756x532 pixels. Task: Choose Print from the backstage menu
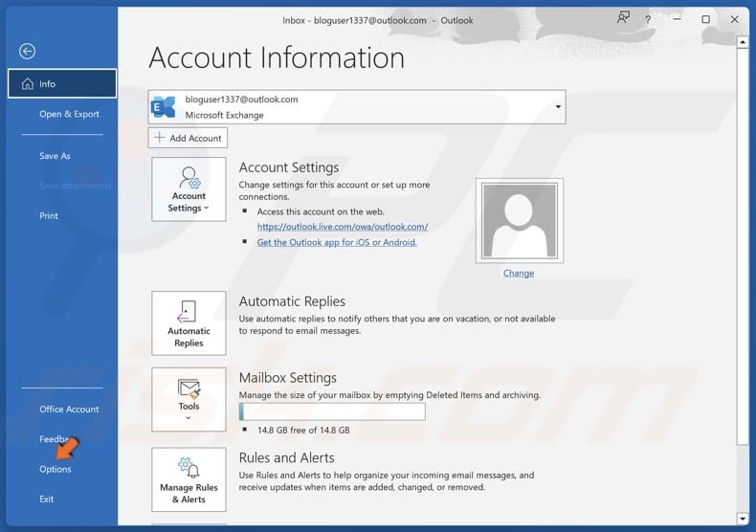(x=48, y=216)
